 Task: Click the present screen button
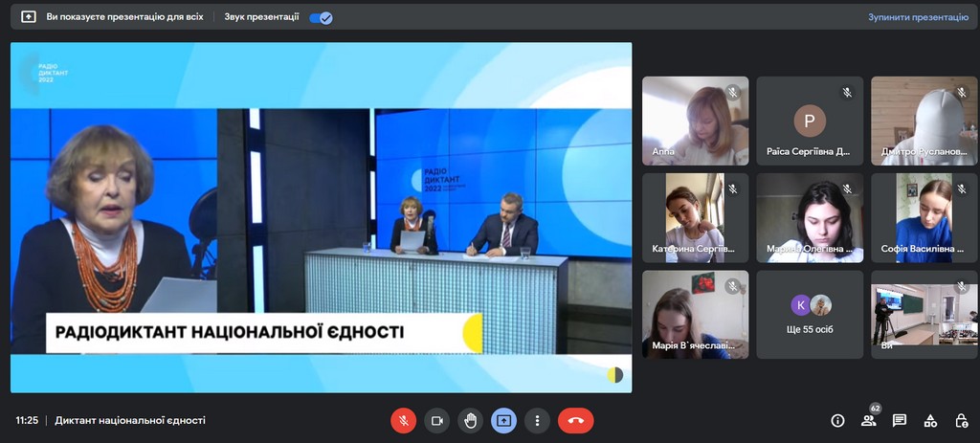pos(503,421)
